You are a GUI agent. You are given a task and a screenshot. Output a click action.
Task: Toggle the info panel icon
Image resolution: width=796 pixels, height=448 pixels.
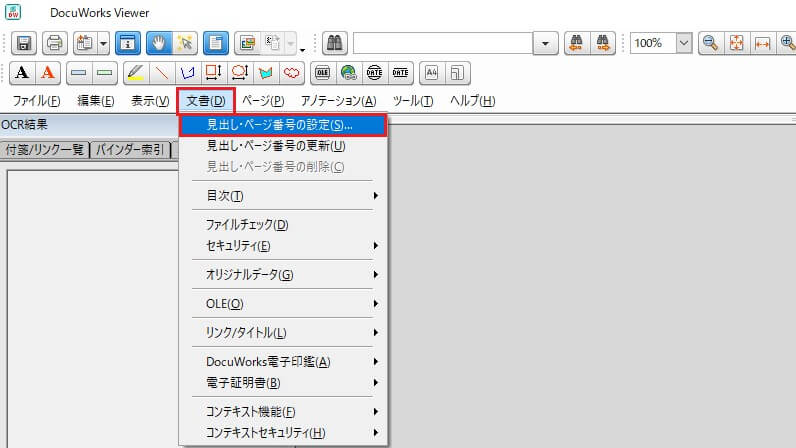pos(127,43)
